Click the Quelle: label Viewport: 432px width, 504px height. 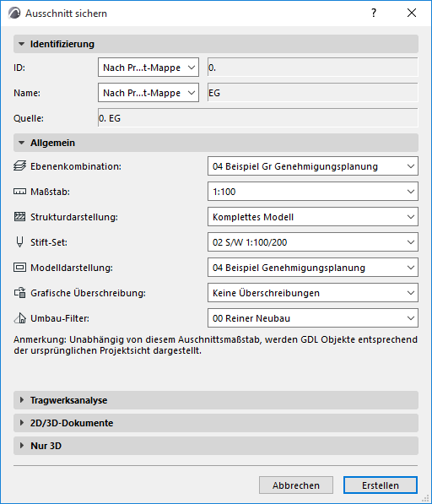point(29,118)
